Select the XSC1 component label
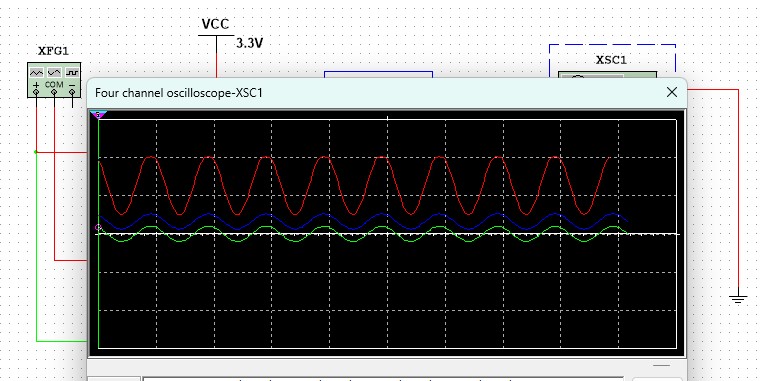The height and width of the screenshot is (381, 761). (611, 60)
